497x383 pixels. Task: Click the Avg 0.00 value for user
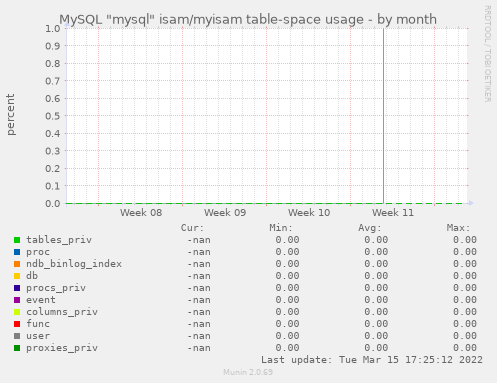coord(376,336)
